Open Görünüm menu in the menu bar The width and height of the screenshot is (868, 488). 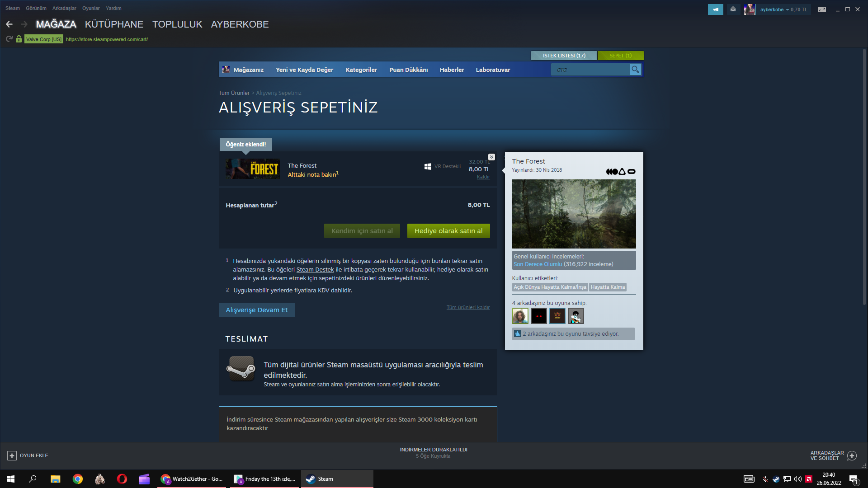pos(36,8)
